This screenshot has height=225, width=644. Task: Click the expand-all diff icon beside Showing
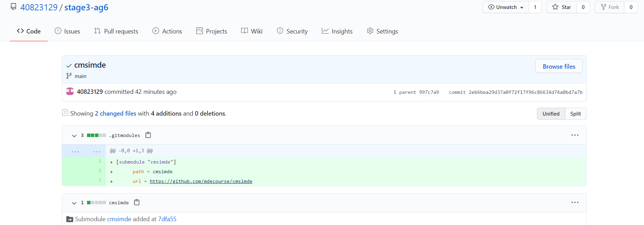point(65,112)
